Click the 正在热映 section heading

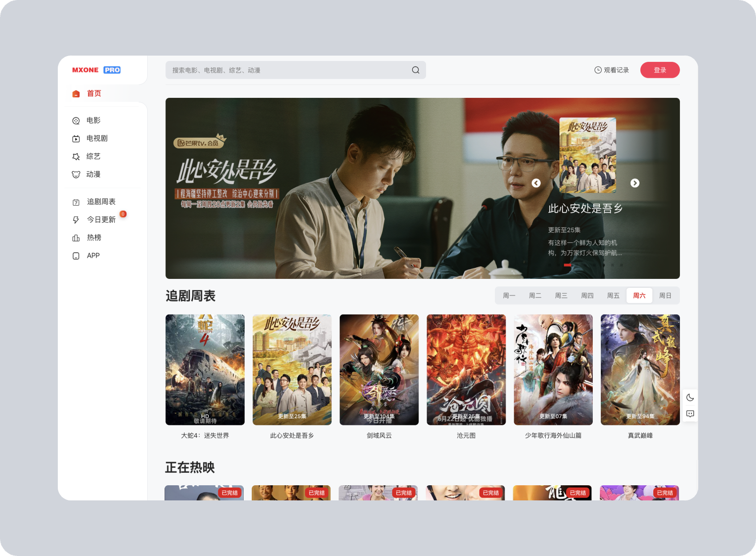pos(190,467)
